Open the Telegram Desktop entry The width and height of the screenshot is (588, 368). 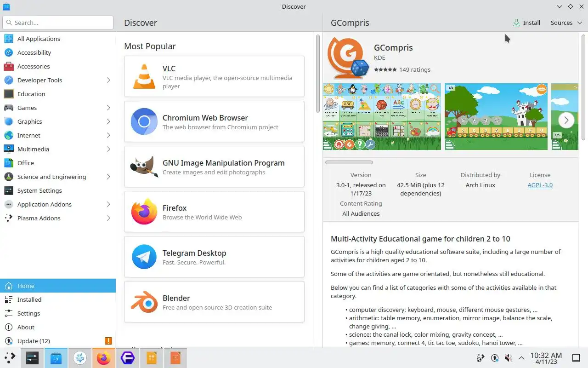pos(214,257)
